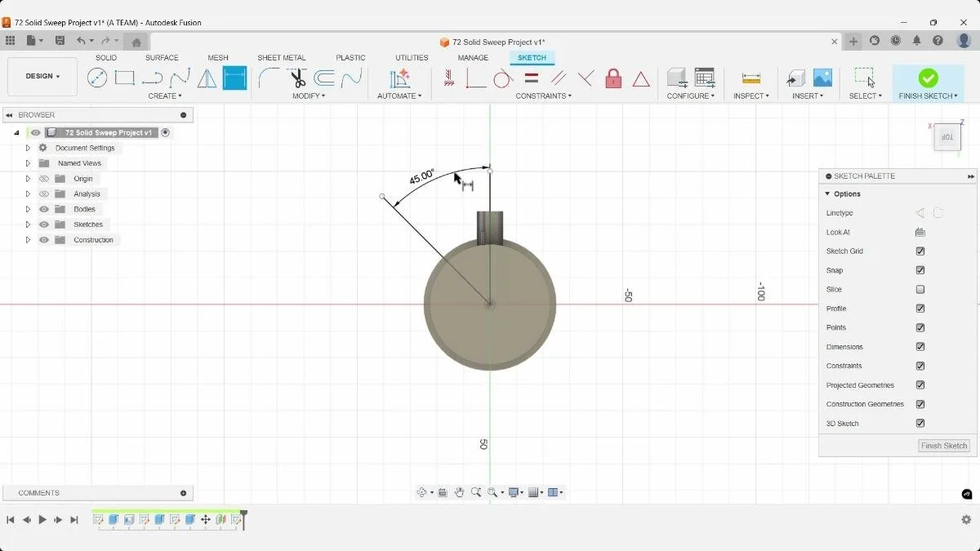Click the Select window-selection icon
980x551 pixels.
tap(864, 78)
